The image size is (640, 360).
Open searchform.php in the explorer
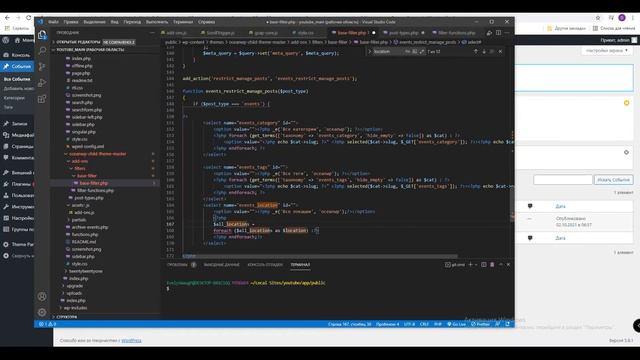tap(87, 110)
